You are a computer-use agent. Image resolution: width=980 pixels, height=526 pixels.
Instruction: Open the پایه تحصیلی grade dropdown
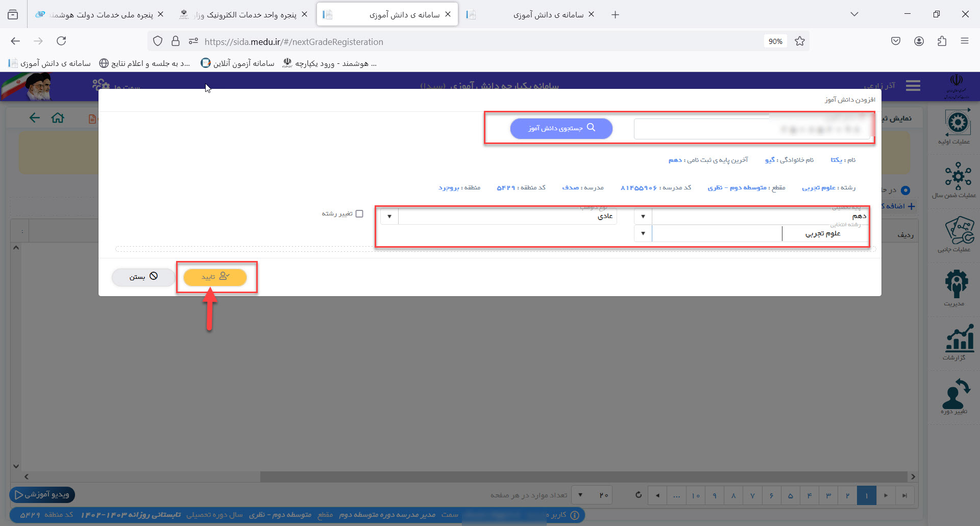(x=643, y=217)
